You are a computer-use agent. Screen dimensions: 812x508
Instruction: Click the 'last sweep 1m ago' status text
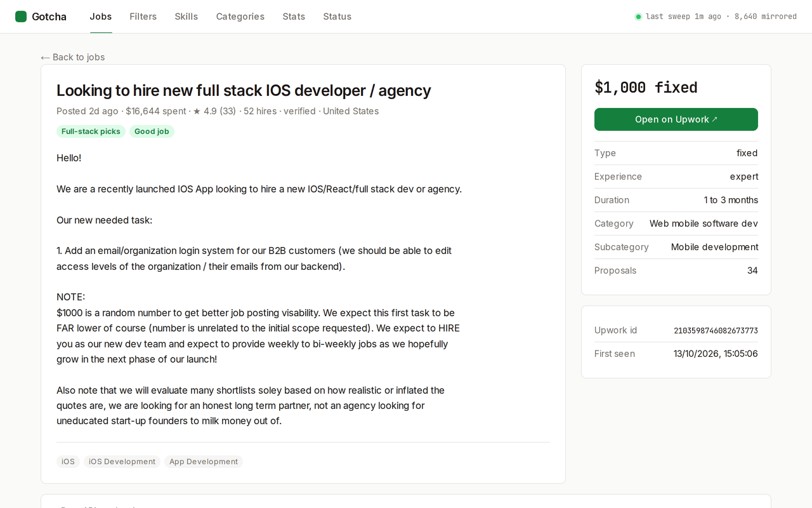[x=683, y=17]
